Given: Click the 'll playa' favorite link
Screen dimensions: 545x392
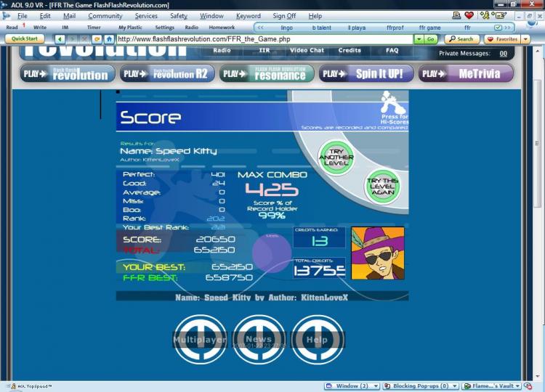Looking at the screenshot, I should (x=357, y=28).
